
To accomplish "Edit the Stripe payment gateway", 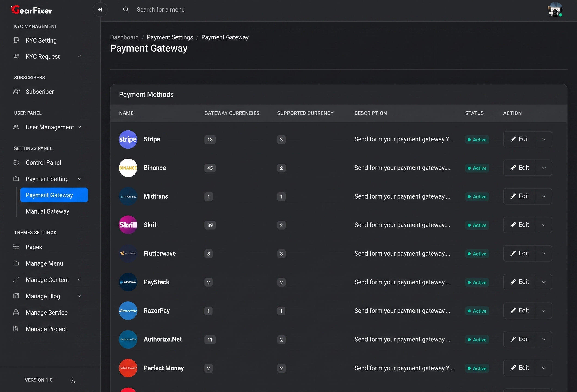I will (519, 139).
